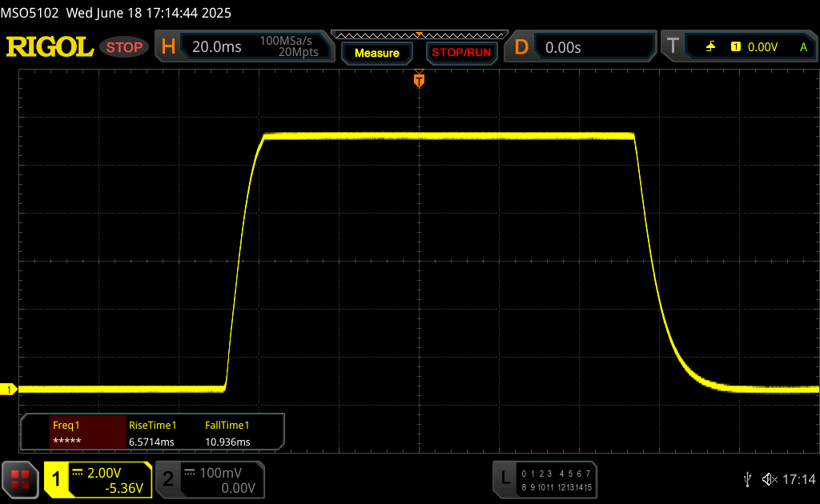Click the channel 1 ground level marker
This screenshot has height=504, width=820.
tap(8, 390)
